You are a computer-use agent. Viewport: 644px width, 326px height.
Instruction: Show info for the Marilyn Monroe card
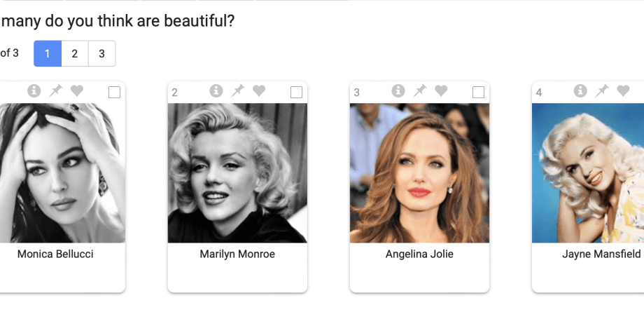click(x=216, y=90)
